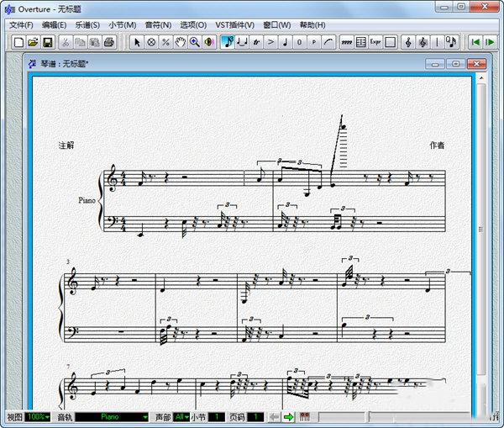Open the voice All dropdown

click(181, 417)
